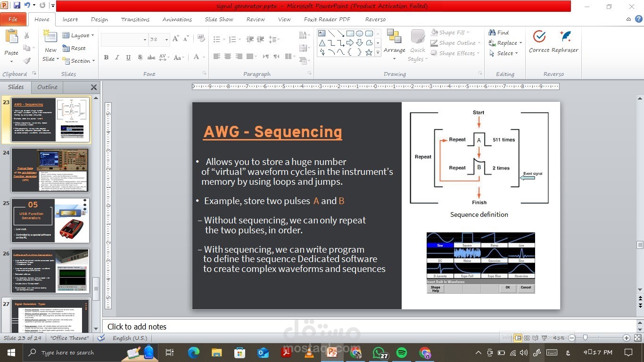Switch to the Transitions tab
This screenshot has width=644, height=362.
pos(135,19)
